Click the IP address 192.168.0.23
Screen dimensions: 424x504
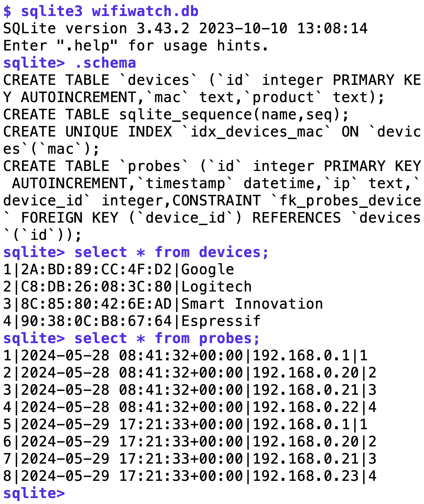pos(306,476)
